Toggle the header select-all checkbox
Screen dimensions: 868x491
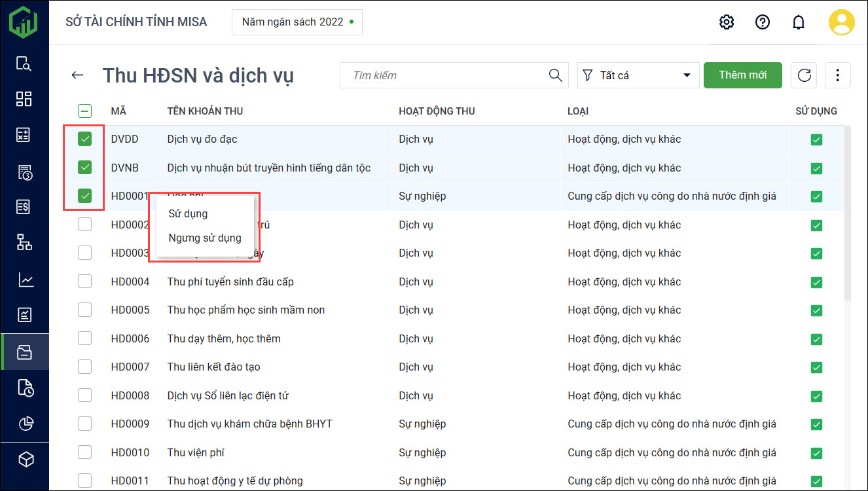pos(84,111)
